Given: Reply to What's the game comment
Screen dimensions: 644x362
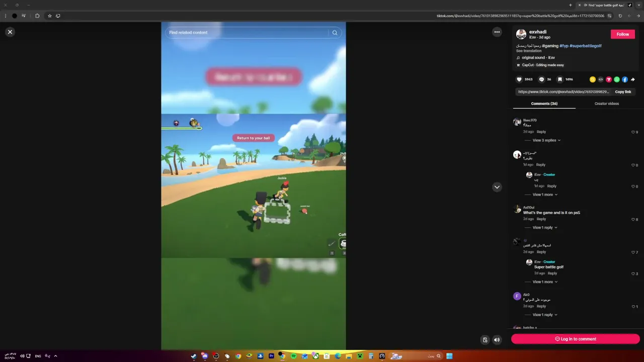Looking at the screenshot, I should [541, 219].
